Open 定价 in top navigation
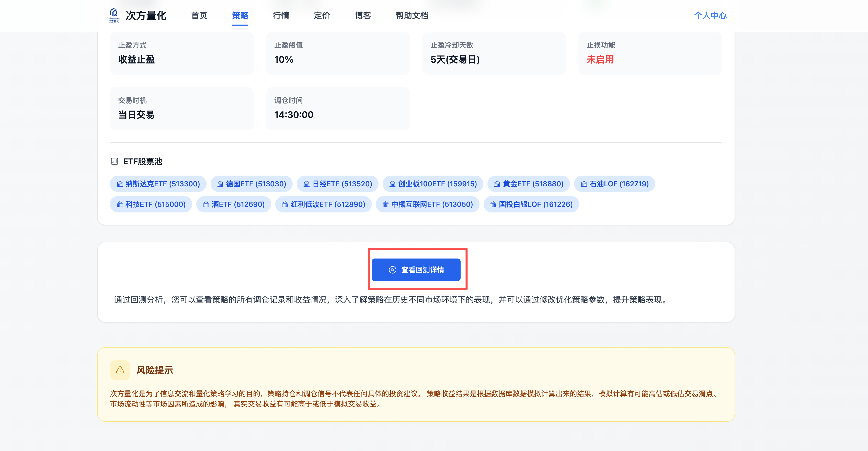The width and height of the screenshot is (868, 451). [x=322, y=16]
